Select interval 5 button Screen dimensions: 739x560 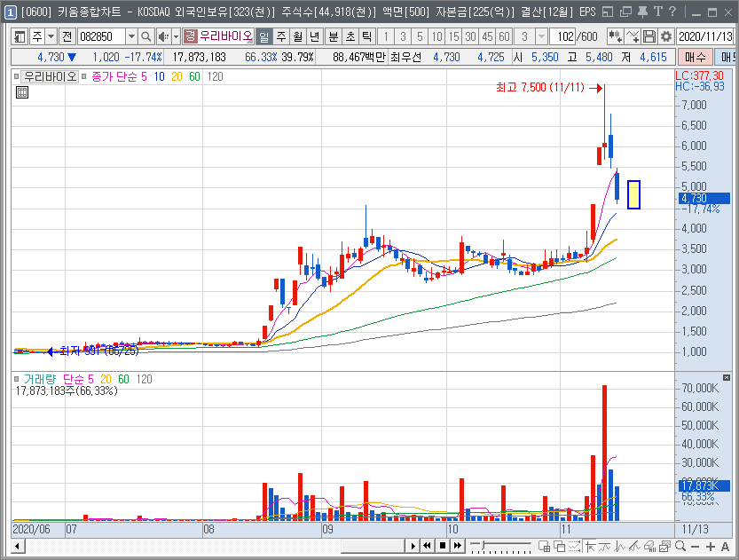point(420,36)
